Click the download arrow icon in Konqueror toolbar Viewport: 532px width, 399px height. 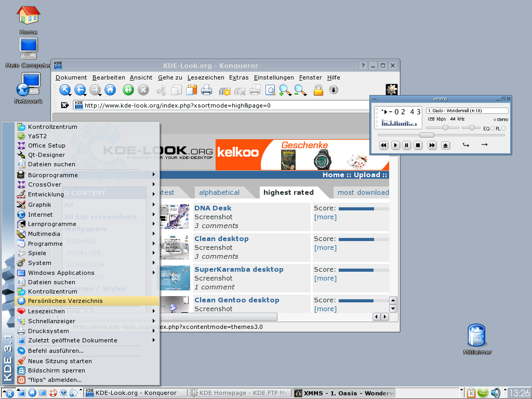tap(334, 90)
